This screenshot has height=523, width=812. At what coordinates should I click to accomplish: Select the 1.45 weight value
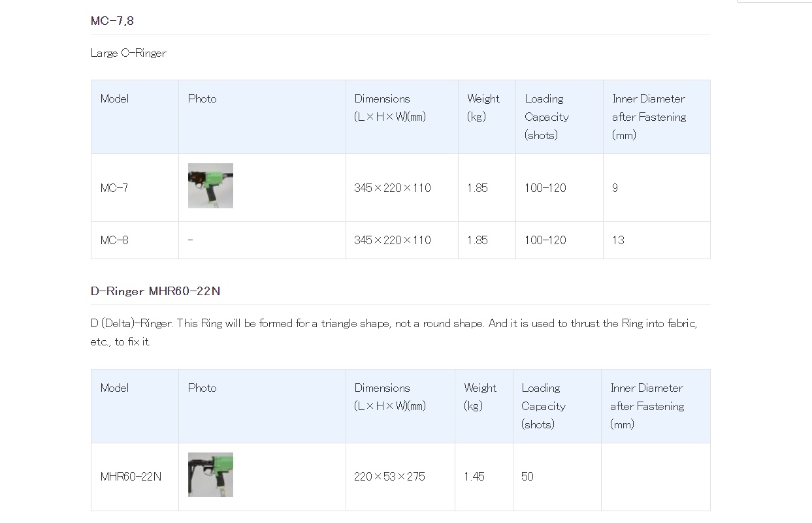(474, 477)
